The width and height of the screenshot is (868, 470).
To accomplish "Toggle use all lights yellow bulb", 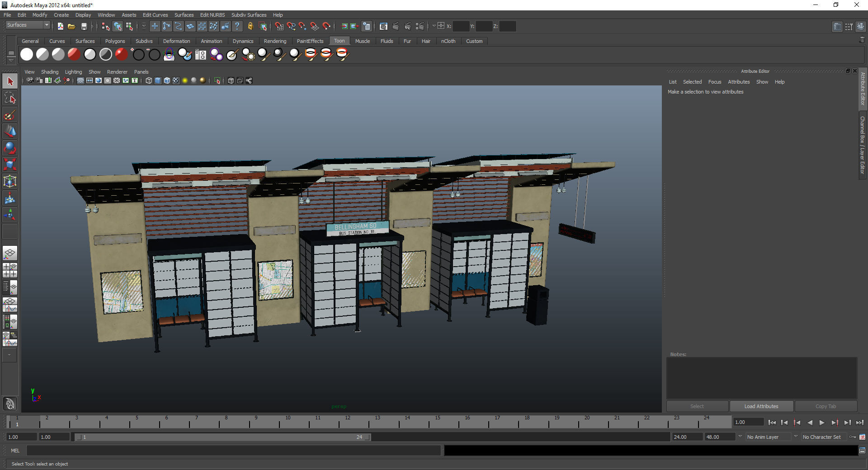I will tap(185, 80).
